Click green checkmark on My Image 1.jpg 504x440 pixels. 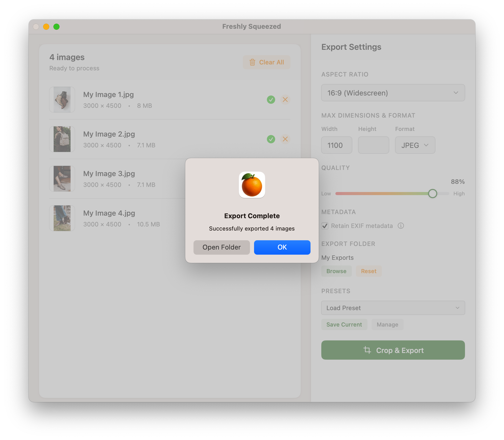click(x=271, y=100)
